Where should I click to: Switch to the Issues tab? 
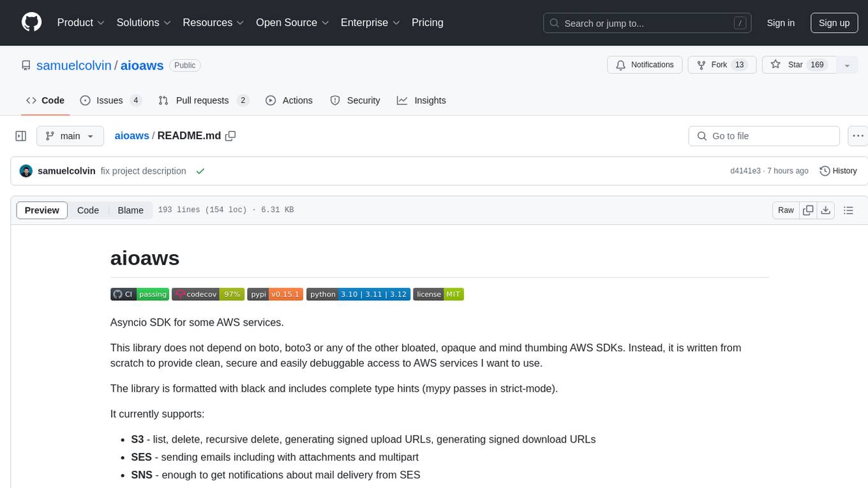pyautogui.click(x=110, y=100)
